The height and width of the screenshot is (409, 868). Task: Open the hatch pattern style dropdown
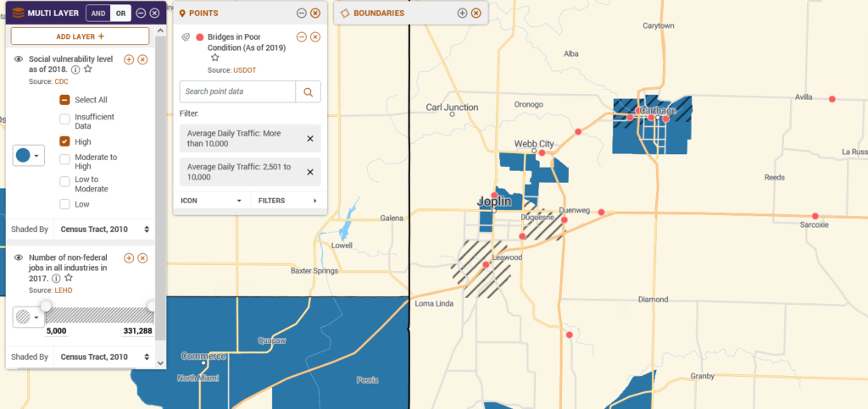(x=29, y=318)
